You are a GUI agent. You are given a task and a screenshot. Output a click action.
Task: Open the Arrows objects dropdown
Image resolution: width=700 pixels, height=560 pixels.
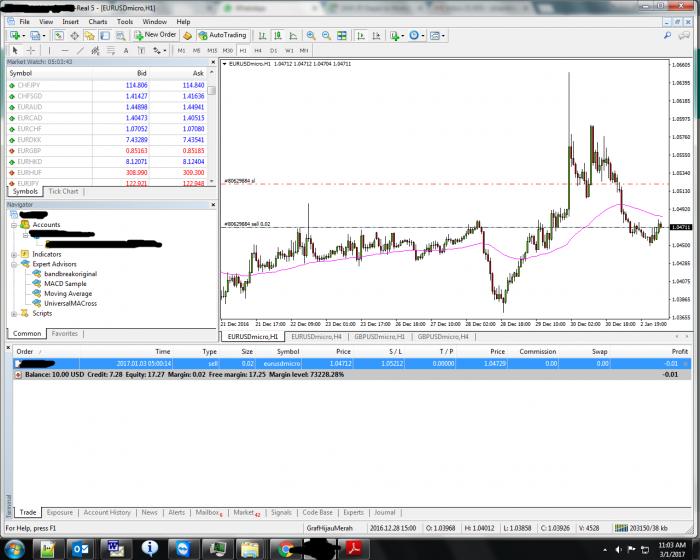pyautogui.click(x=165, y=51)
